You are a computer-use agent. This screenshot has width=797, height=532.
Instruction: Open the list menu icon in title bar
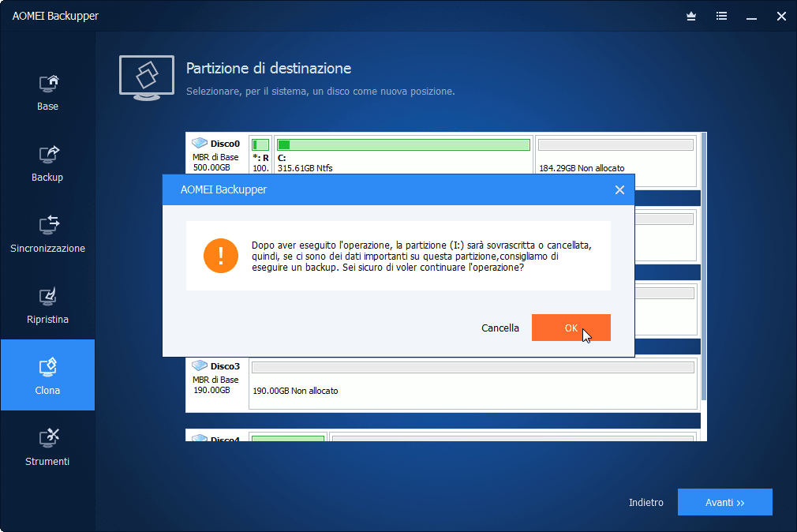click(721, 17)
